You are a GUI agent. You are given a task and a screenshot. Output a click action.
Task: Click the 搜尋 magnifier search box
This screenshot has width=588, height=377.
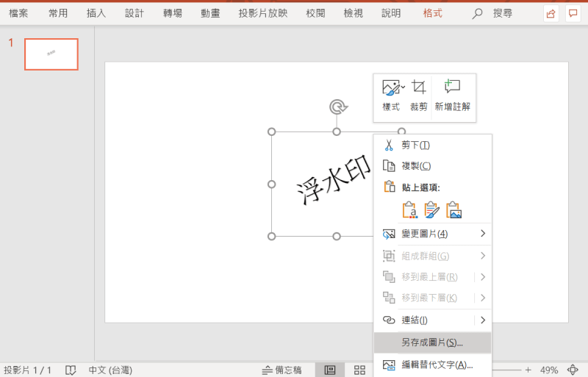492,13
